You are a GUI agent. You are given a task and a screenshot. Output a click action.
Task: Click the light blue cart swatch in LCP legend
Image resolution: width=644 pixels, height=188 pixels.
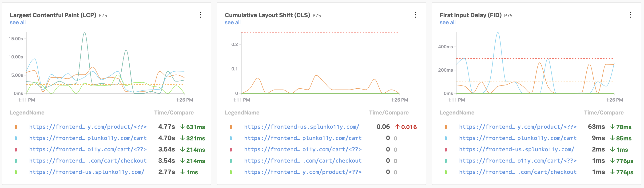tap(16, 138)
